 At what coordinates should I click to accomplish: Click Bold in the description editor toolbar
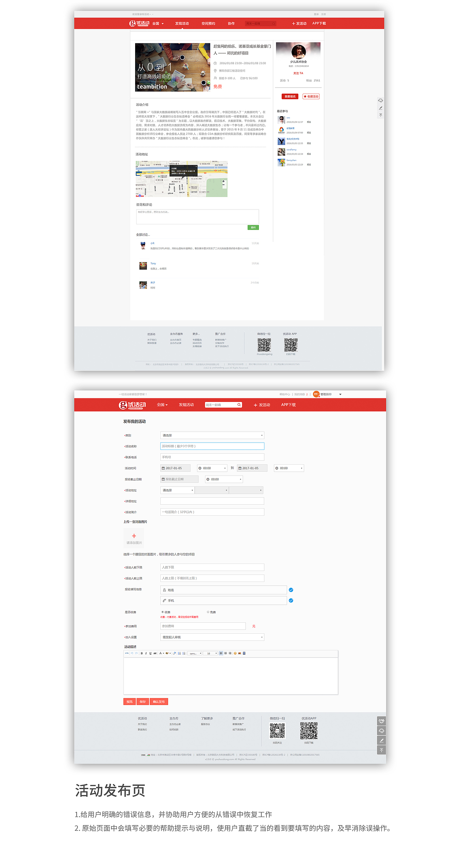(142, 653)
